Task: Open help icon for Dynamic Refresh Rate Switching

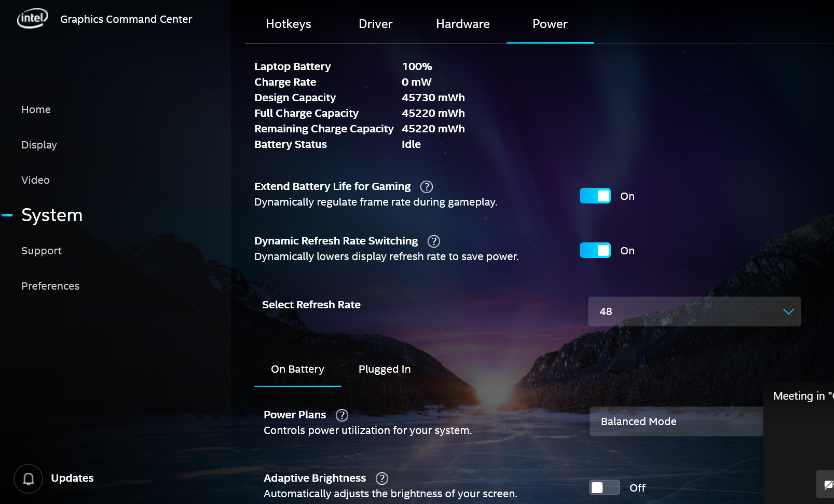Action: (433, 241)
